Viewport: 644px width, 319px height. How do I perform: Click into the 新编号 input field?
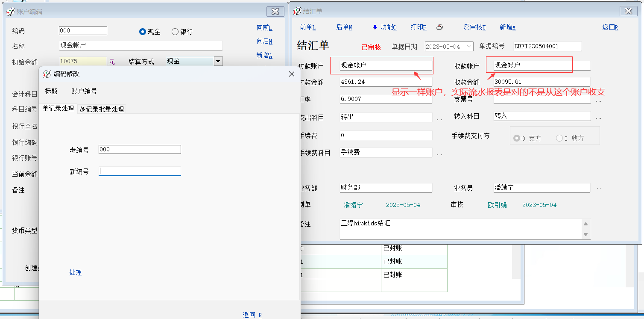click(140, 171)
